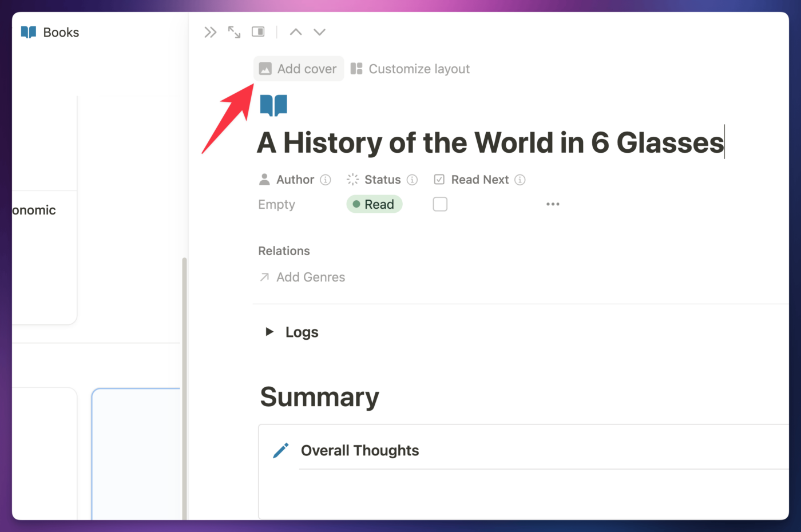Edit title A History of the World in 6 Glasses
This screenshot has width=801, height=532.
pyautogui.click(x=490, y=142)
